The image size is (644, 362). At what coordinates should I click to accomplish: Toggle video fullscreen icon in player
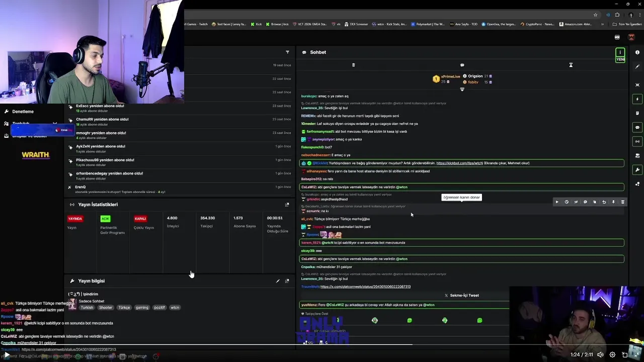click(x=637, y=354)
